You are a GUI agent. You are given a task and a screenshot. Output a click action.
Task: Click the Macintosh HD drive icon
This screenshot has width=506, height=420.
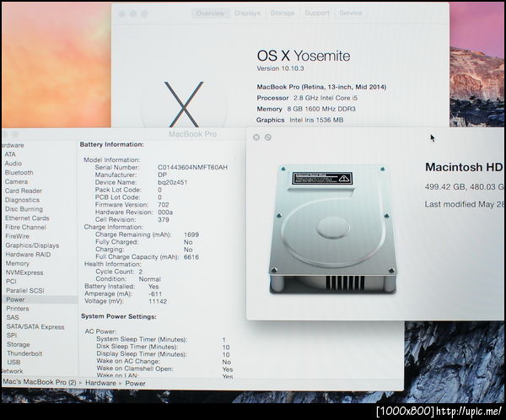click(x=333, y=229)
